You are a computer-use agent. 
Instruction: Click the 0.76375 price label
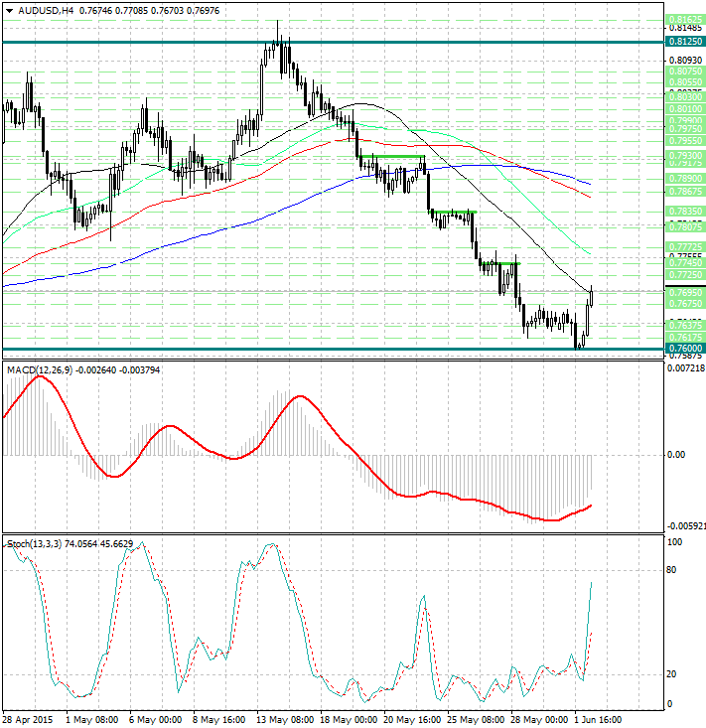(685, 326)
